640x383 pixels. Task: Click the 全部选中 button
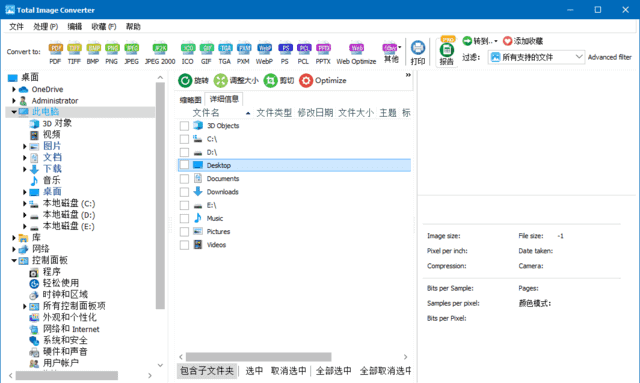click(333, 371)
